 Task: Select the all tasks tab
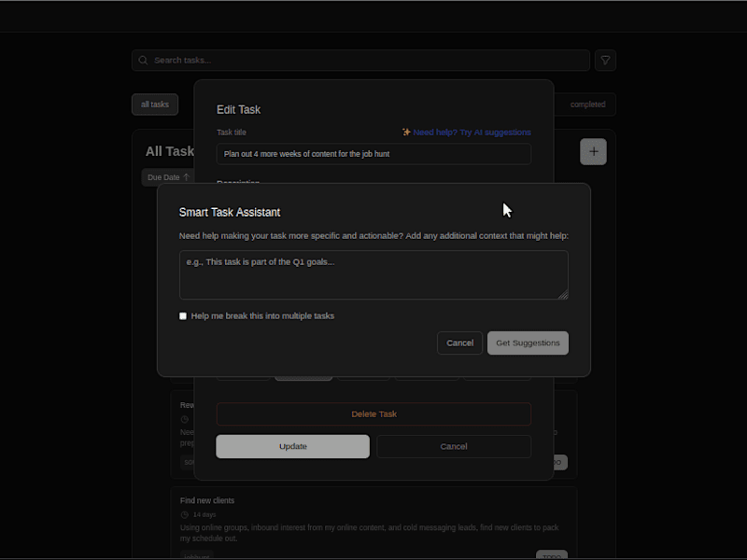point(155,105)
